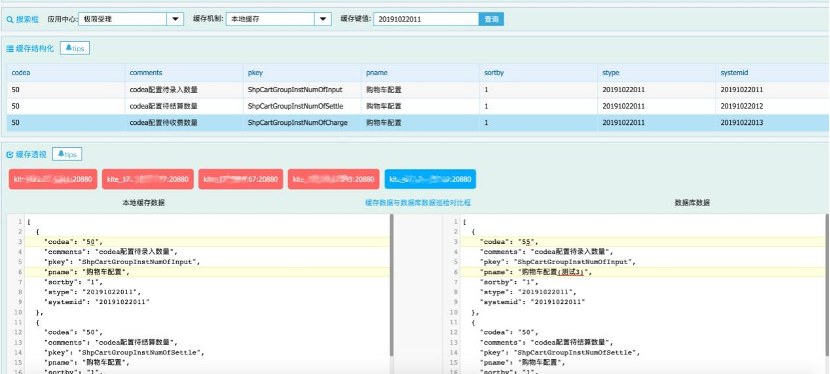Open tips beside cache perspective heading
This screenshot has height=374, width=830.
(67, 154)
